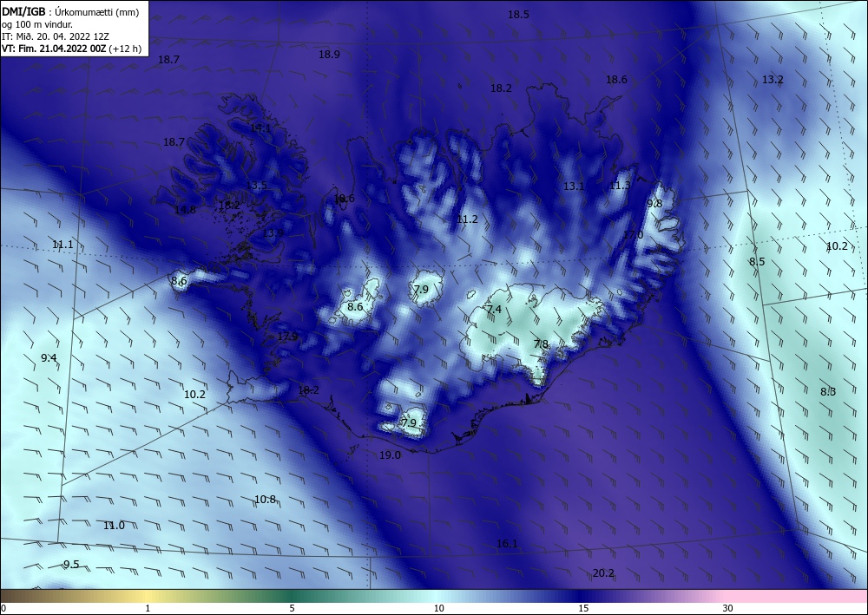
Task: Click the map value "8.5"
Action: click(x=757, y=262)
